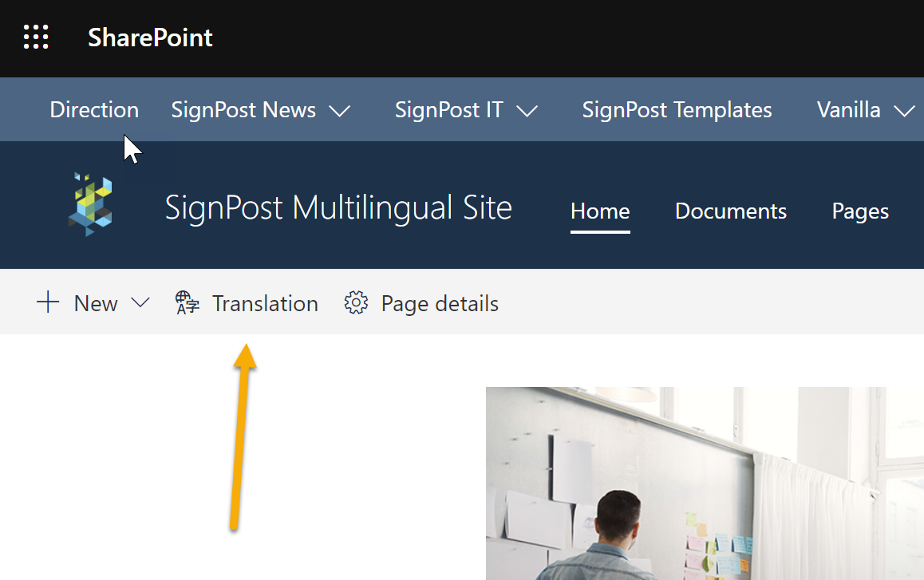Expand the SignPost IT menu
The width and height of the screenshot is (924, 580).
coord(528,111)
